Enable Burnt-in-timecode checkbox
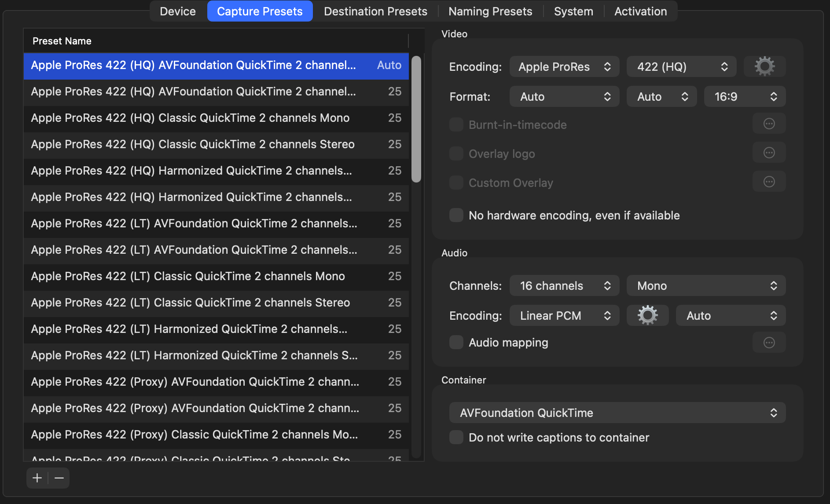Viewport: 830px width, 504px height. click(456, 124)
